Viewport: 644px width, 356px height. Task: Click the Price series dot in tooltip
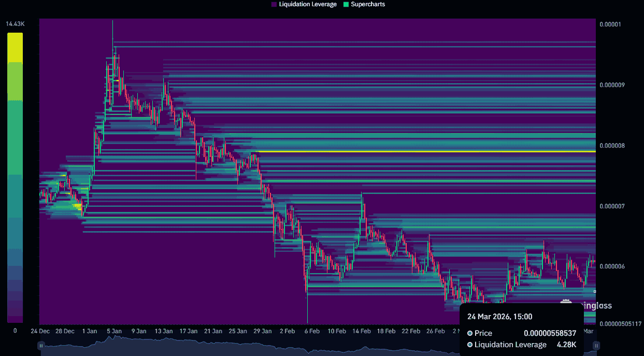coord(470,333)
